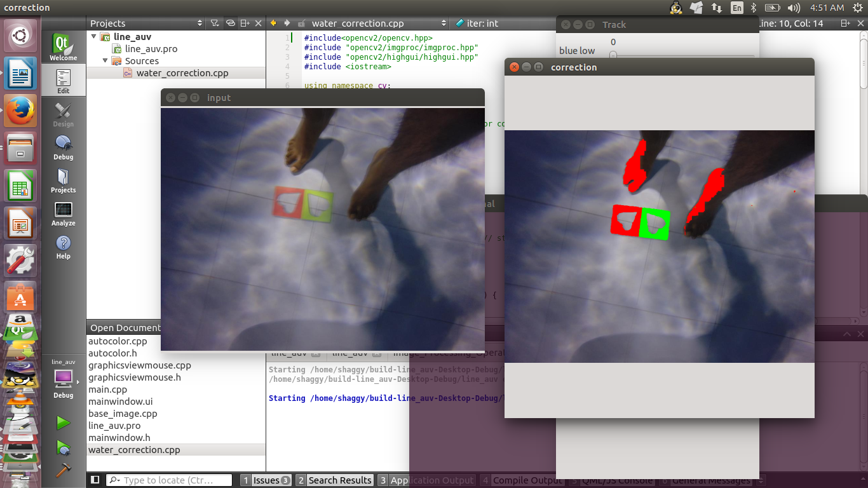Viewport: 868px width, 488px height.
Task: Open Ubuntu Software Center from the dock
Action: coord(20,297)
